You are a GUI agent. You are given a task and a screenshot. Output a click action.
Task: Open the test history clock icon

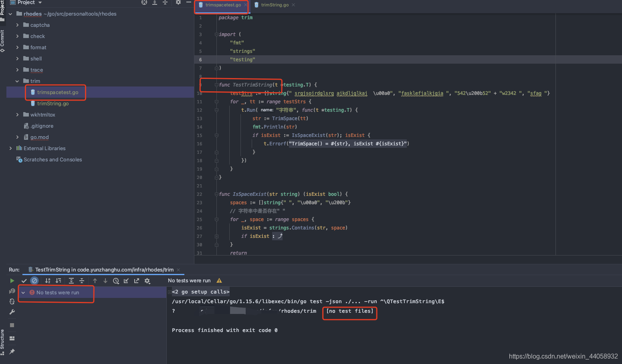[x=116, y=280]
